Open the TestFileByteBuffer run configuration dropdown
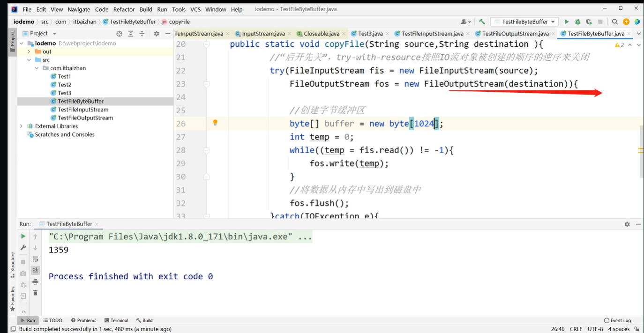 [524, 22]
